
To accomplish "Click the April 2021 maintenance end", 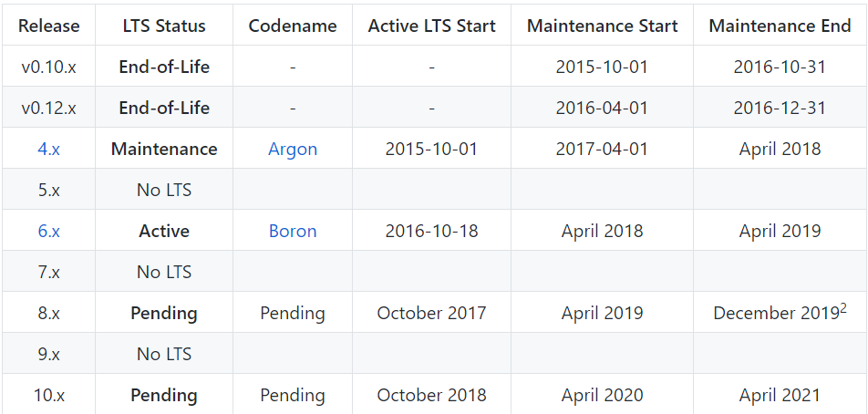I will tap(780, 395).
